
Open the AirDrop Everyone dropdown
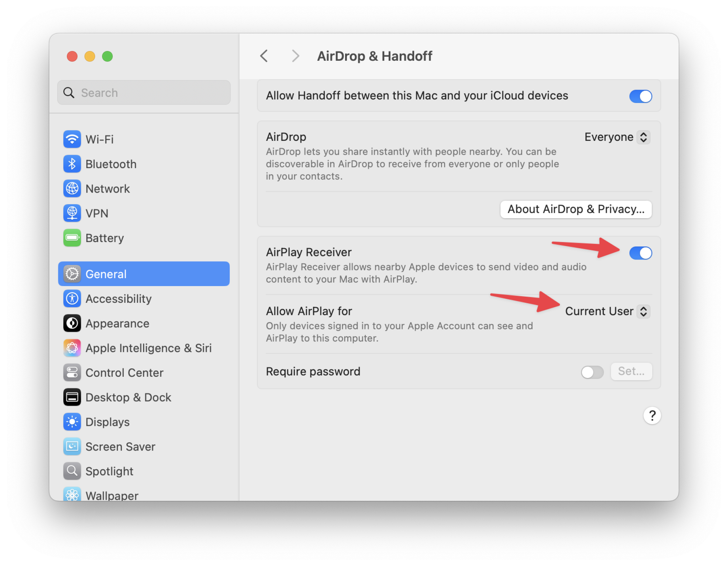click(x=617, y=137)
